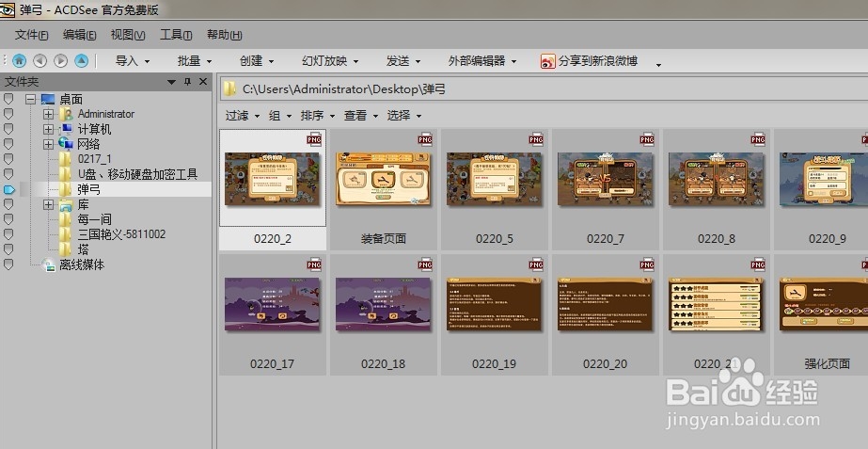Open the 过滤 filter menu
This screenshot has width=868, height=449.
click(x=243, y=115)
